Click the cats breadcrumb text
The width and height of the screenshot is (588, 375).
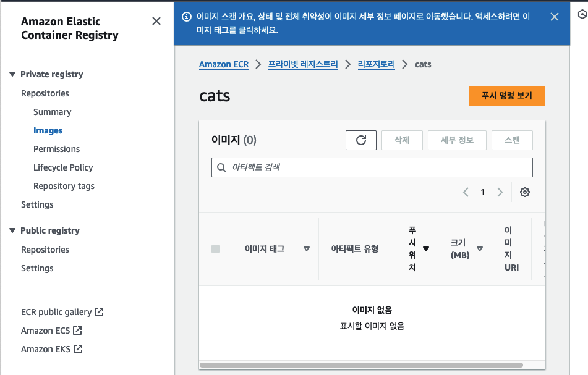click(423, 64)
